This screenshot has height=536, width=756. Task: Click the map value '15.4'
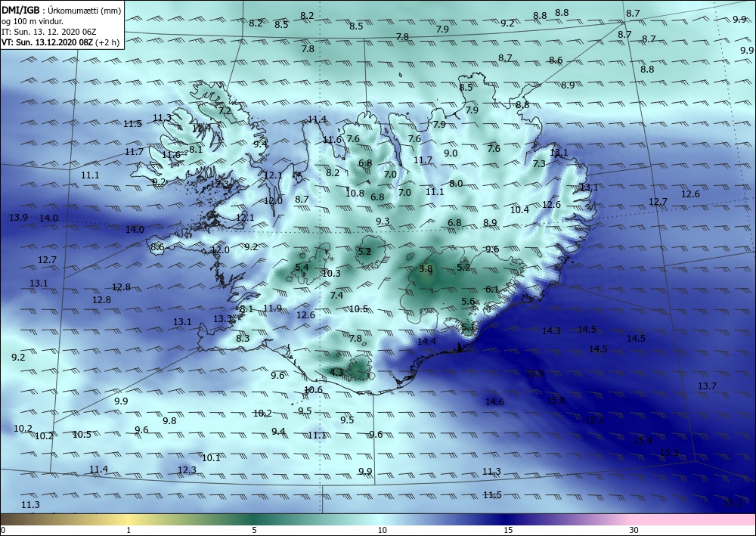(x=643, y=441)
